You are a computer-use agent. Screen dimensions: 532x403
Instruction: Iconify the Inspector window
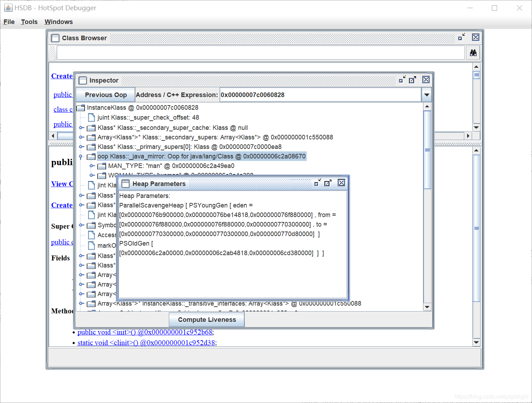click(402, 80)
